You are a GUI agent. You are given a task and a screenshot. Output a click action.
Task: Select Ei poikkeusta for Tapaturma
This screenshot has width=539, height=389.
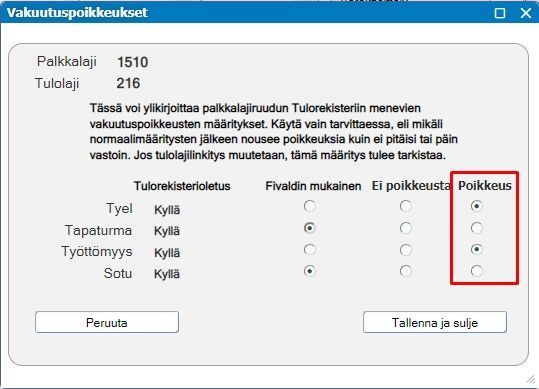406,228
